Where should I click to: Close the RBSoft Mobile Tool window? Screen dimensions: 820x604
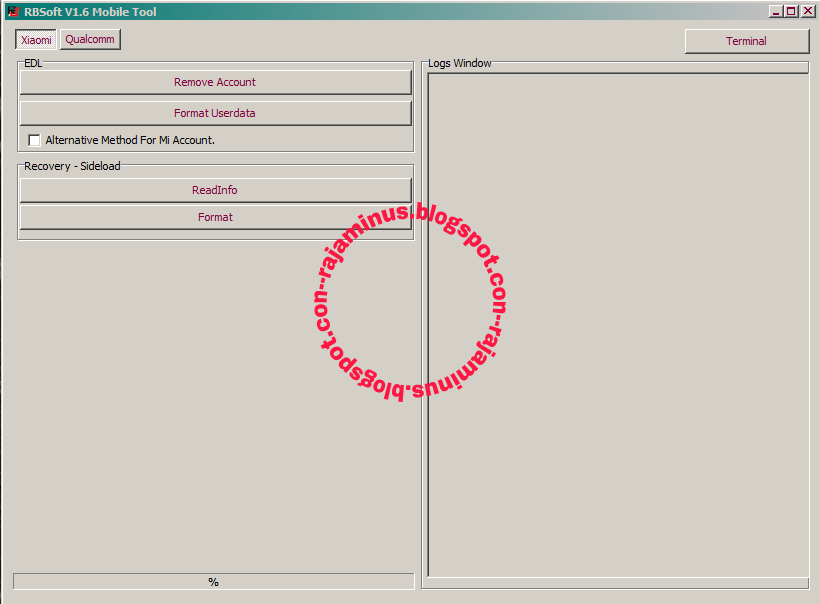point(808,12)
